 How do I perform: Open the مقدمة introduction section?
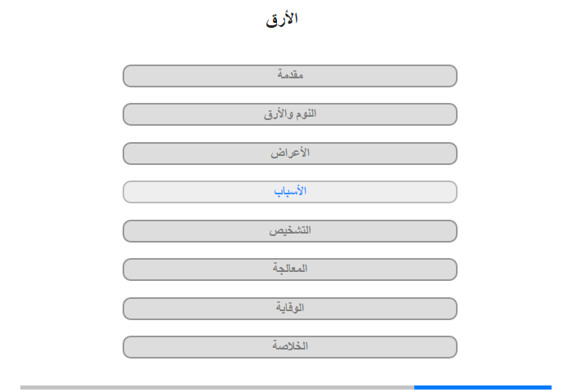point(290,76)
